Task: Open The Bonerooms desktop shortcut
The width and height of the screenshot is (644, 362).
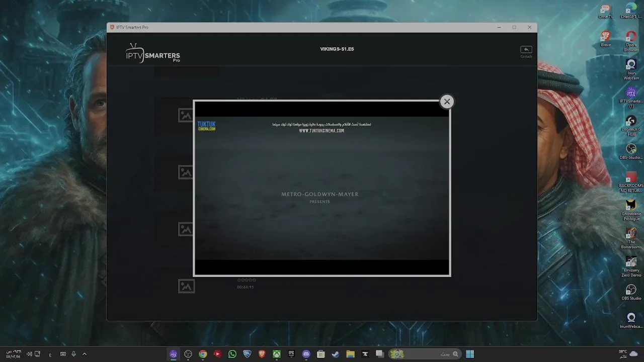Action: pos(631,239)
